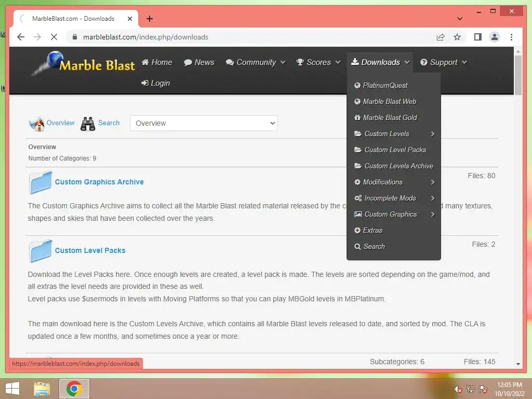The height and width of the screenshot is (399, 532).
Task: Click Custom Level Packs folder icon
Action: pyautogui.click(x=41, y=251)
